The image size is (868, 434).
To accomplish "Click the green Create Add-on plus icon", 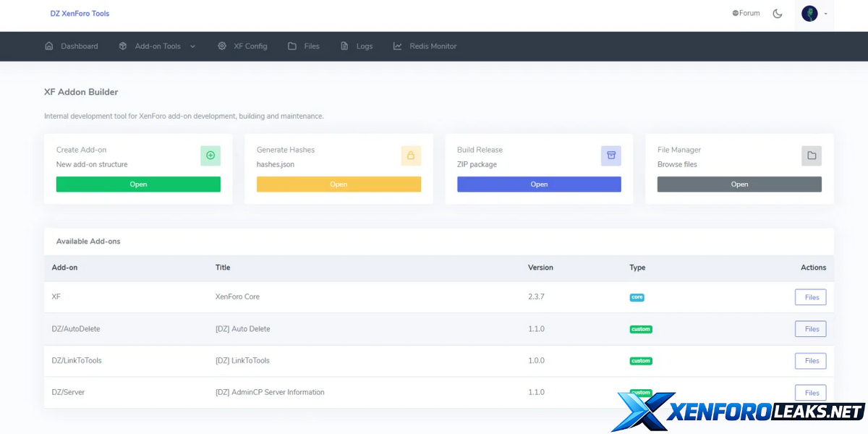I will (x=210, y=156).
